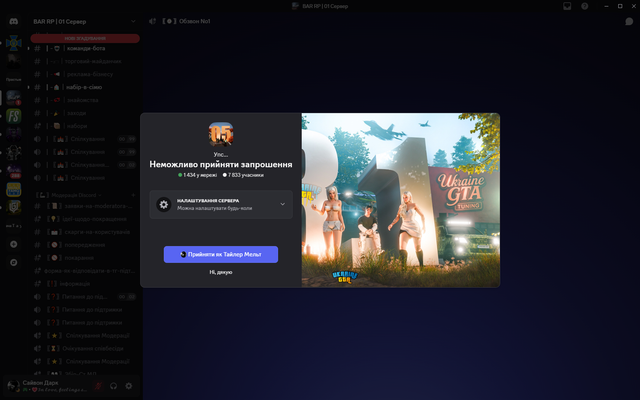Open server icon with red 1 badge
The height and width of the screenshot is (400, 640).
click(13, 98)
